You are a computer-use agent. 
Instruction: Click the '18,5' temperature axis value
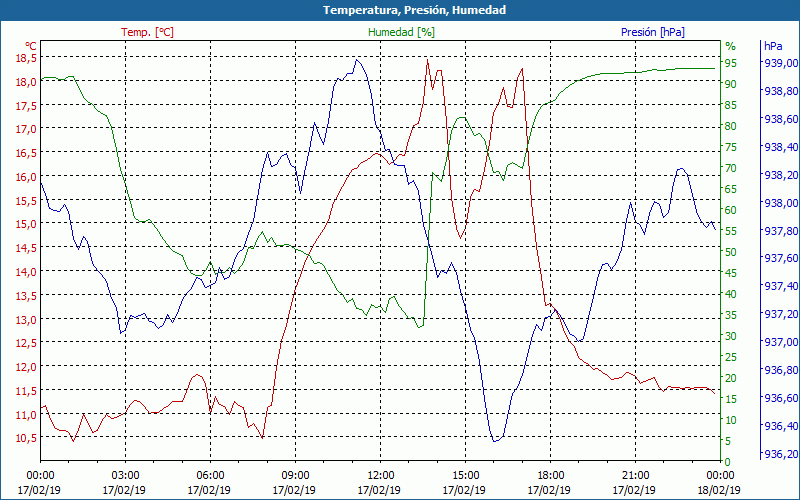pos(28,58)
